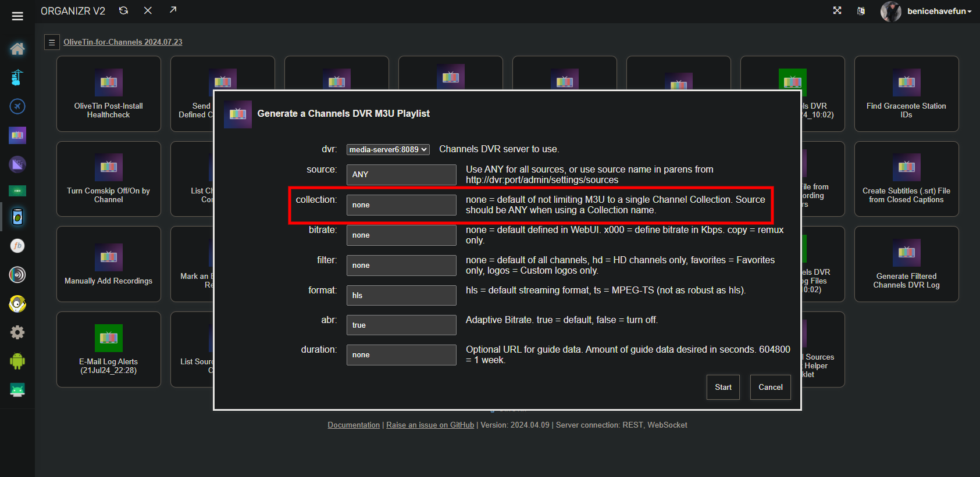Image resolution: width=980 pixels, height=477 pixels.
Task: Open the purple round icon sidebar tab
Action: (x=17, y=164)
